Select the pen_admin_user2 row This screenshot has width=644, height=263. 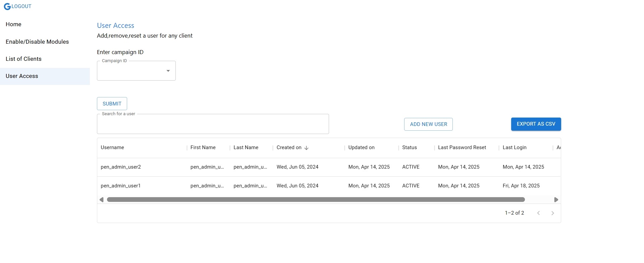click(121, 167)
